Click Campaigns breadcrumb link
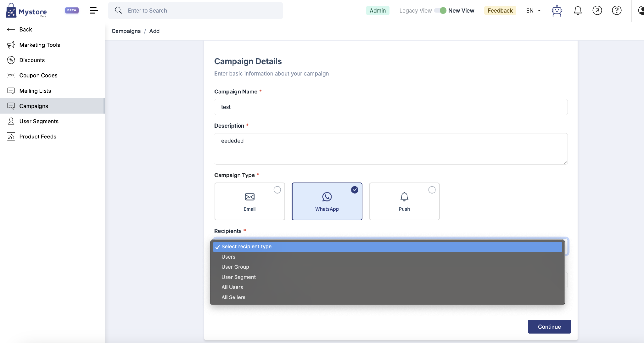The image size is (644, 343). coord(126,31)
